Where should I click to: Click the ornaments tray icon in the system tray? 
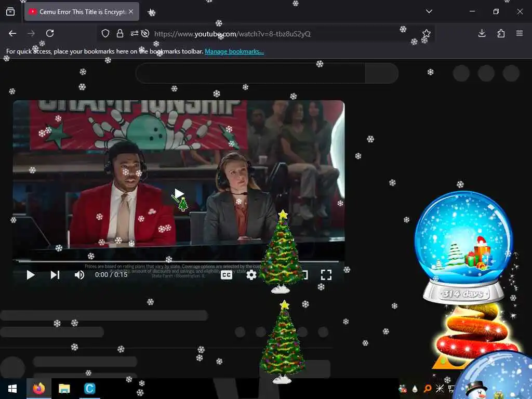click(403, 389)
